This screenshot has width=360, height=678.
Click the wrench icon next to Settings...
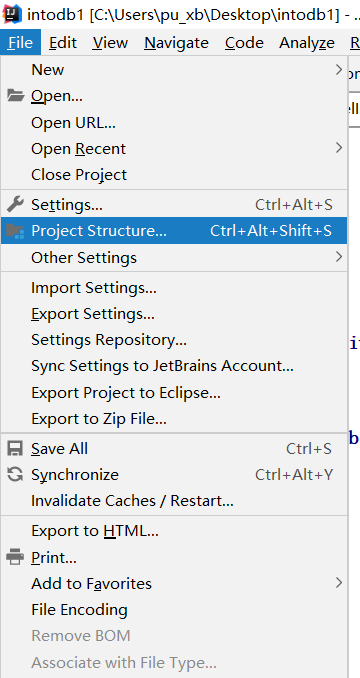pyautogui.click(x=15, y=204)
